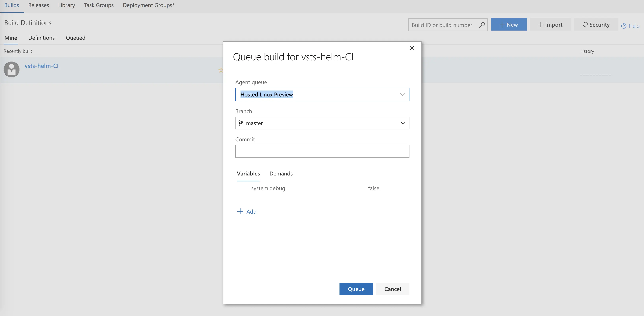Switch to the Definitions tab

pos(42,38)
